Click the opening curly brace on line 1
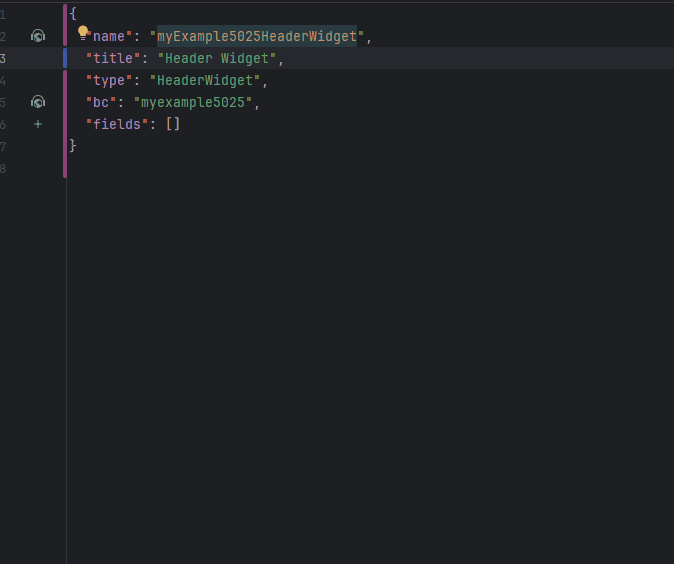The image size is (674, 564). (73, 14)
